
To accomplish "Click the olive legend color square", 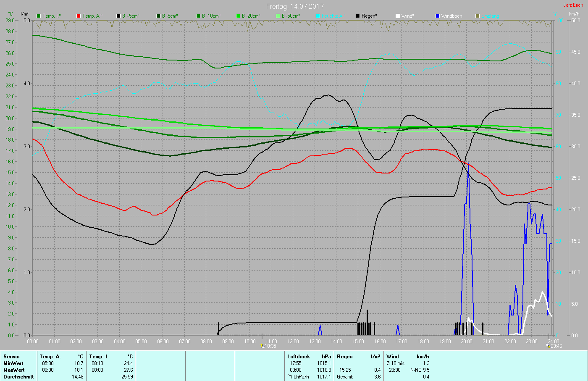I will [478, 16].
